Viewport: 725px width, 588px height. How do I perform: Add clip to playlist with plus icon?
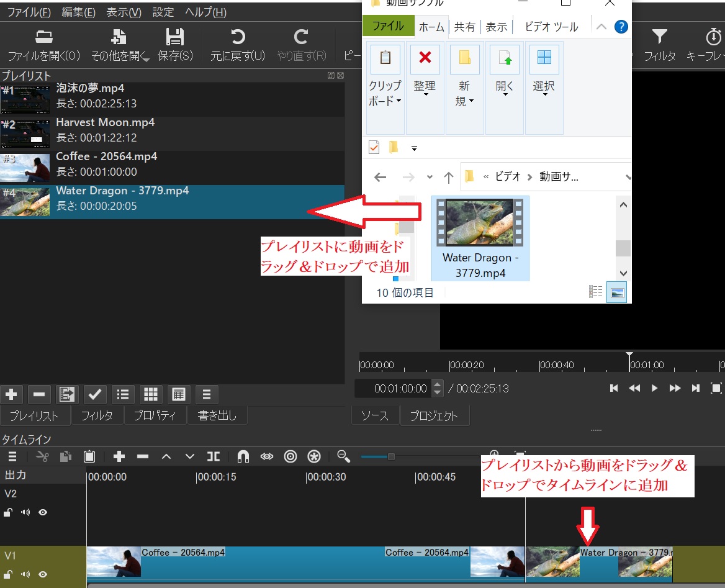[x=11, y=394]
